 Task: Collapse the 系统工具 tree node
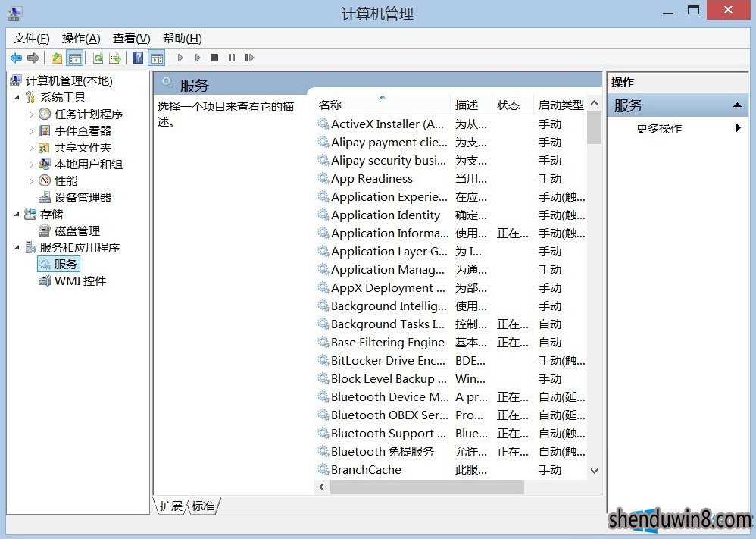pyautogui.click(x=17, y=98)
